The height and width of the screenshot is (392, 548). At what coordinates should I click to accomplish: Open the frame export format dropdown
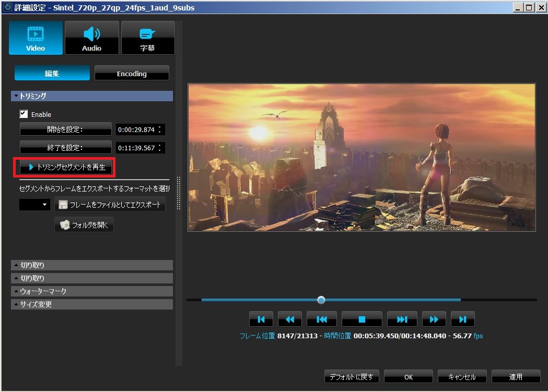(x=34, y=205)
